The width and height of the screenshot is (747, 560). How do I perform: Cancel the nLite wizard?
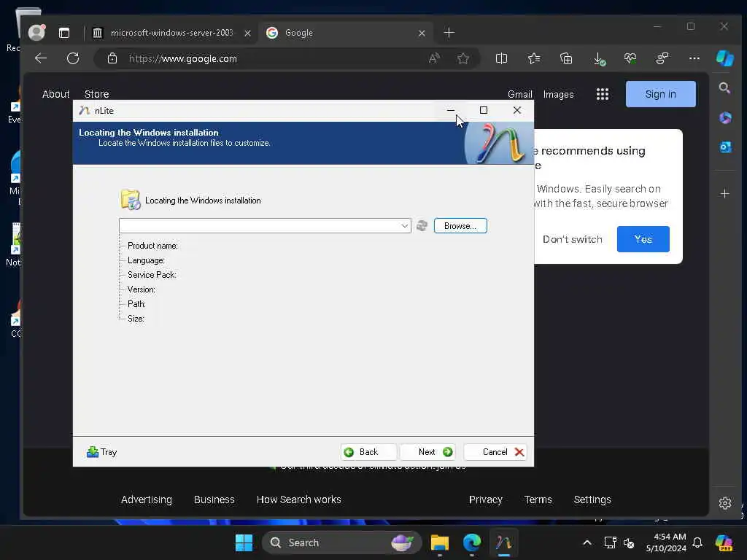pos(495,452)
